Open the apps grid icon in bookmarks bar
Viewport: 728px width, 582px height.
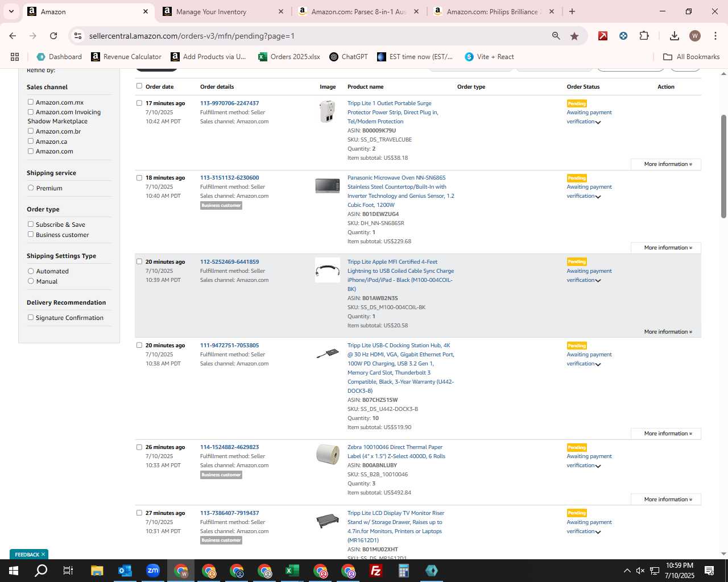click(x=15, y=57)
